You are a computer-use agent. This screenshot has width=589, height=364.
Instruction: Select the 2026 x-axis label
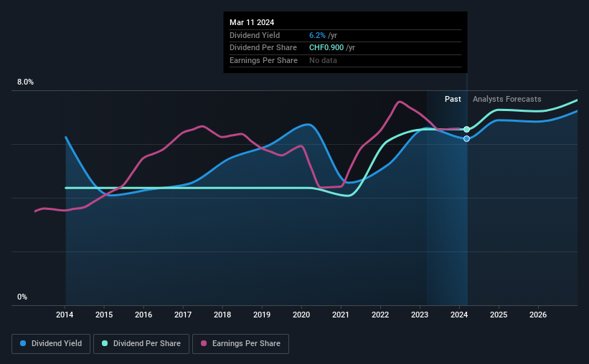(538, 315)
